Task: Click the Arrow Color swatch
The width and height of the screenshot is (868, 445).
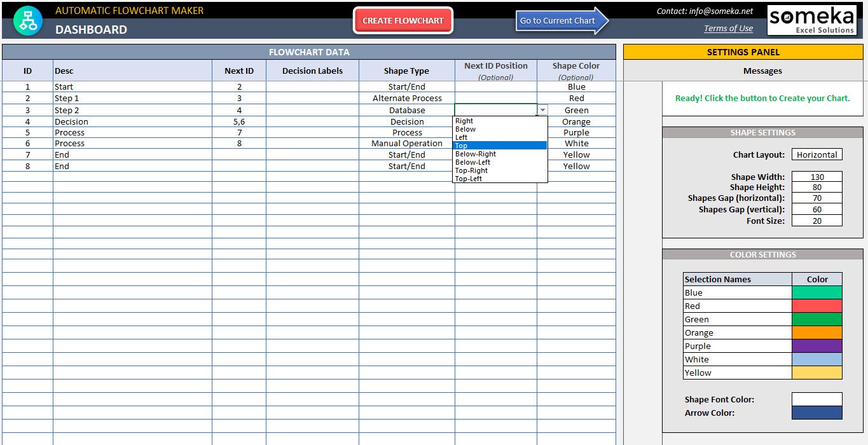Action: 816,413
